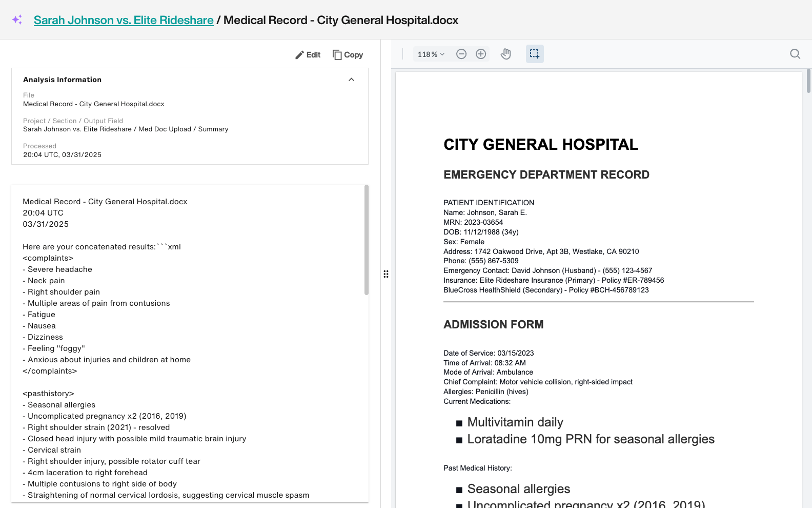Click the "20:04 UTC, 03/31/2025" processed value

click(62, 155)
